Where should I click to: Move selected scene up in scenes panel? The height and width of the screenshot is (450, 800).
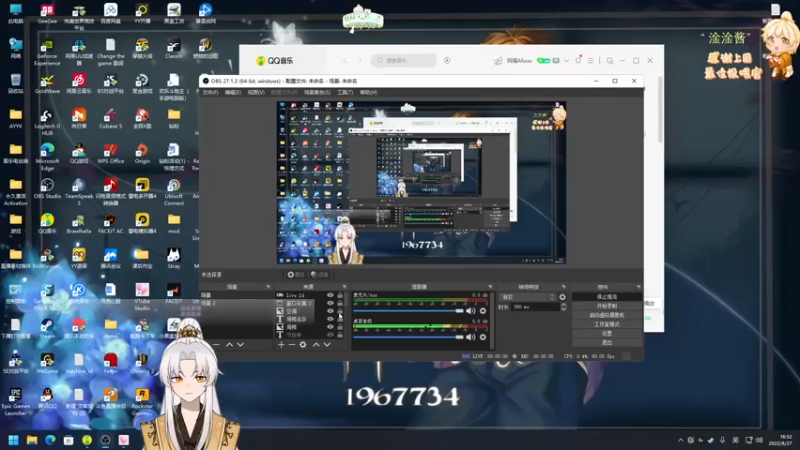click(x=230, y=345)
